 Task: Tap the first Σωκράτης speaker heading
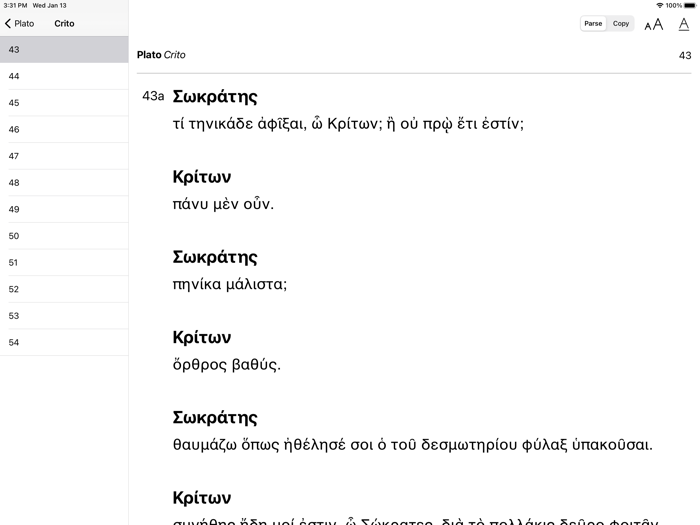(x=215, y=97)
